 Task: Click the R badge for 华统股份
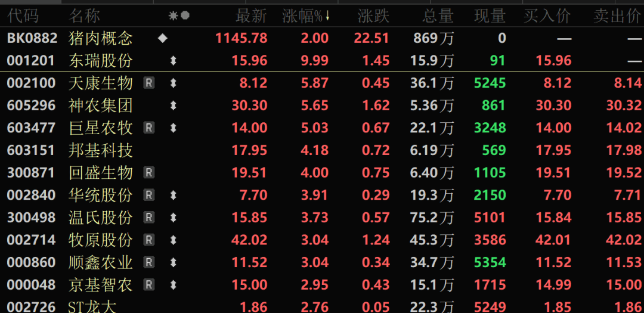coord(148,195)
